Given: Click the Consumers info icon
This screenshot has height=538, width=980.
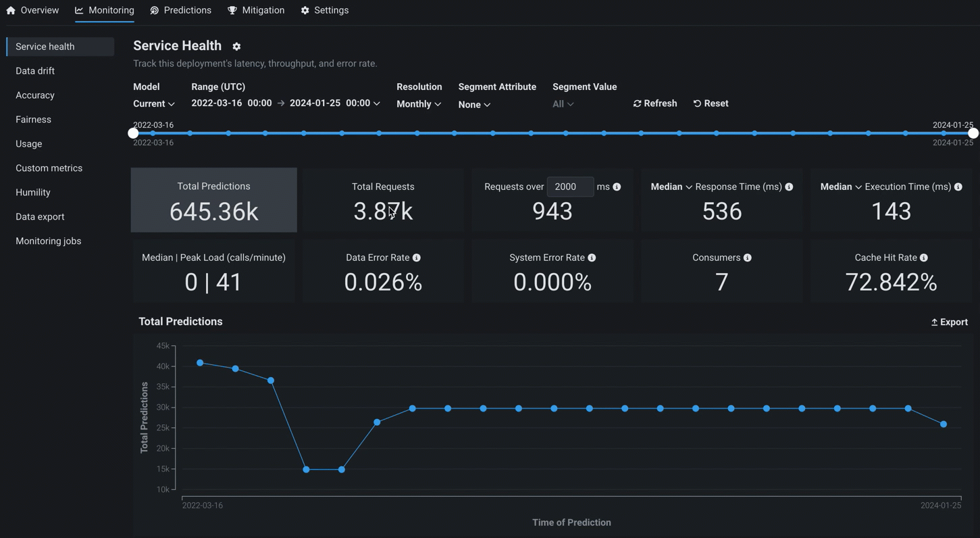Looking at the screenshot, I should [x=748, y=258].
